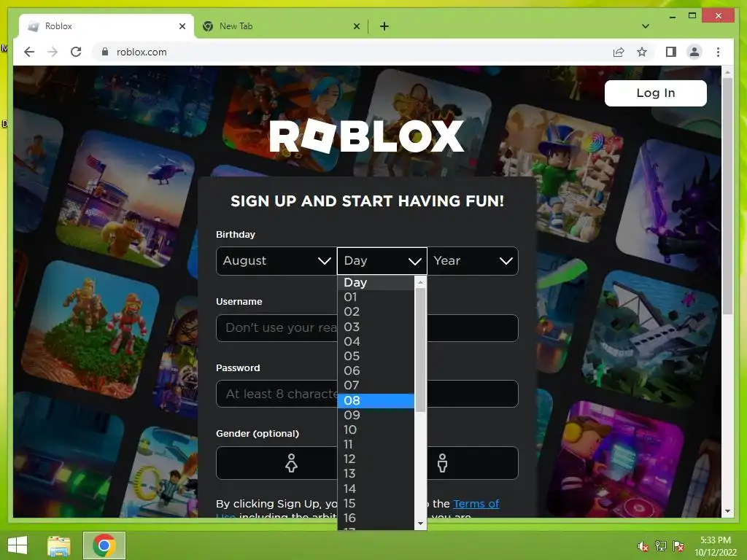The width and height of the screenshot is (747, 560).
Task: Select the male gender icon
Action: [442, 463]
